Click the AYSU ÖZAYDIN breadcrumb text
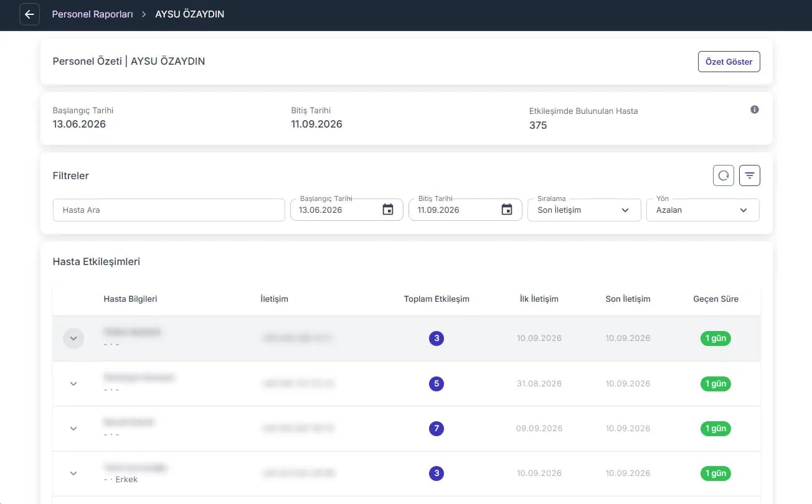The width and height of the screenshot is (812, 504). click(190, 14)
